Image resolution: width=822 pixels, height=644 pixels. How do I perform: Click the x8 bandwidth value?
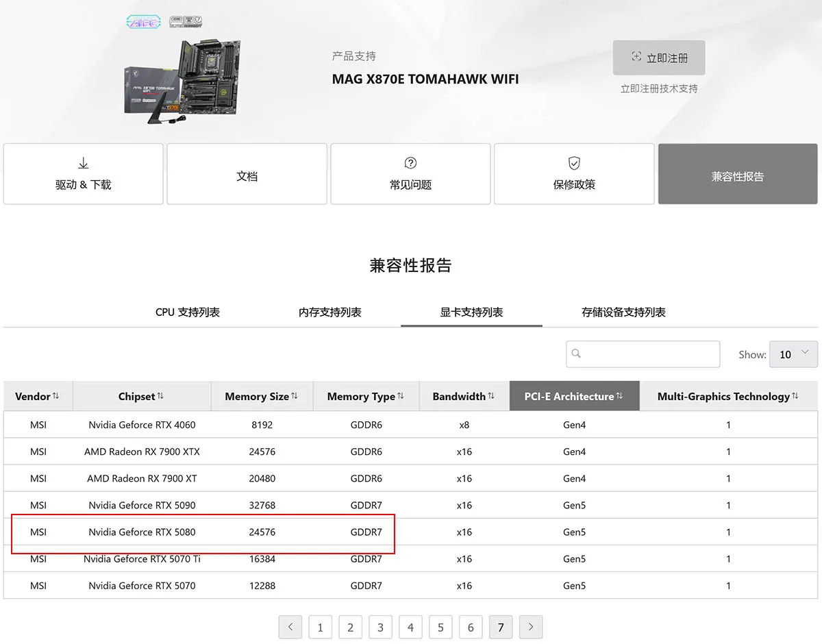[x=464, y=425]
